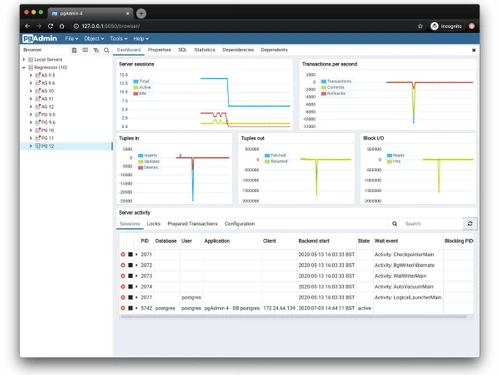Terminate session with PID 5742
The width and height of the screenshot is (500, 375).
(123, 308)
